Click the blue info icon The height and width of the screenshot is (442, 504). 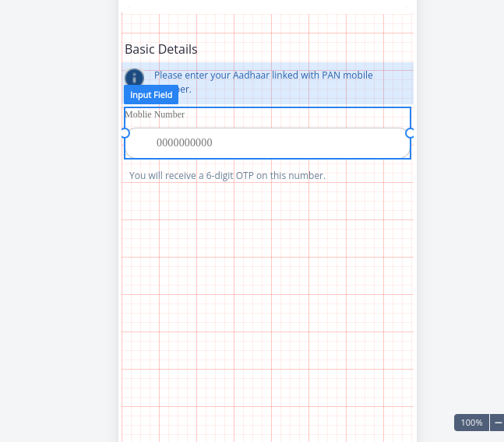[x=134, y=77]
